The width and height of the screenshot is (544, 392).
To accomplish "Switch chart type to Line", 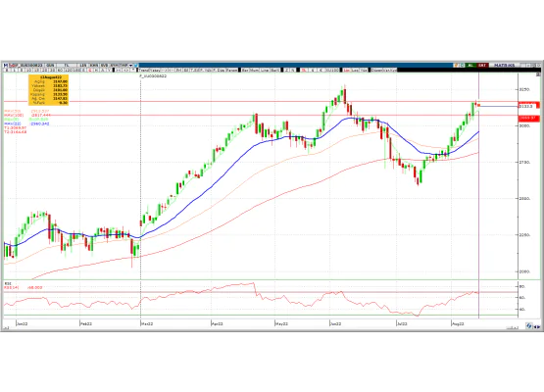I will tap(265, 70).
